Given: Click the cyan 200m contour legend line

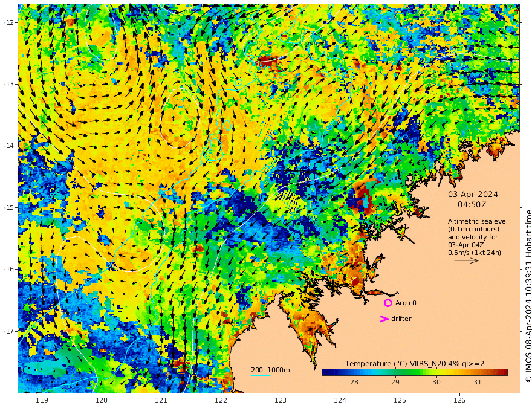Looking at the screenshot, I should point(261,375).
